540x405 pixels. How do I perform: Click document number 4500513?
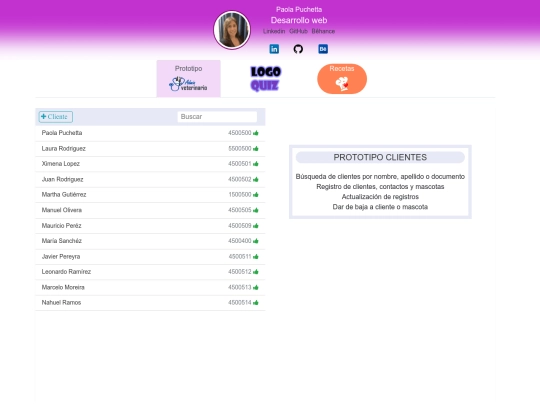point(240,287)
